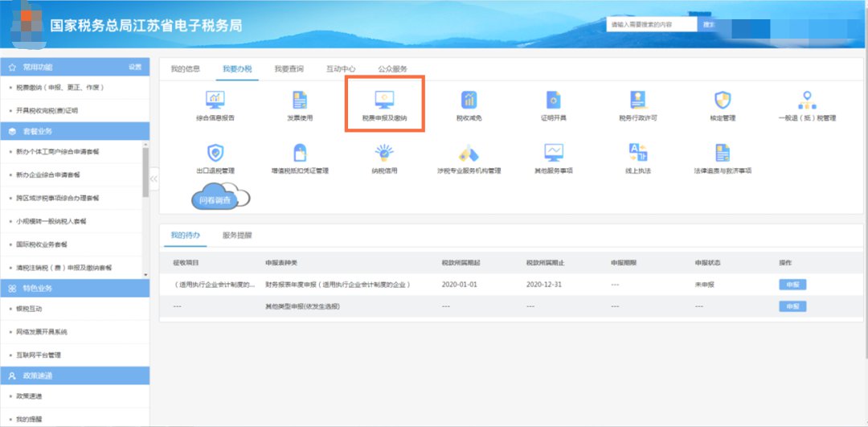Expand the 特色业务 section header
The width and height of the screenshot is (868, 427).
[75, 288]
